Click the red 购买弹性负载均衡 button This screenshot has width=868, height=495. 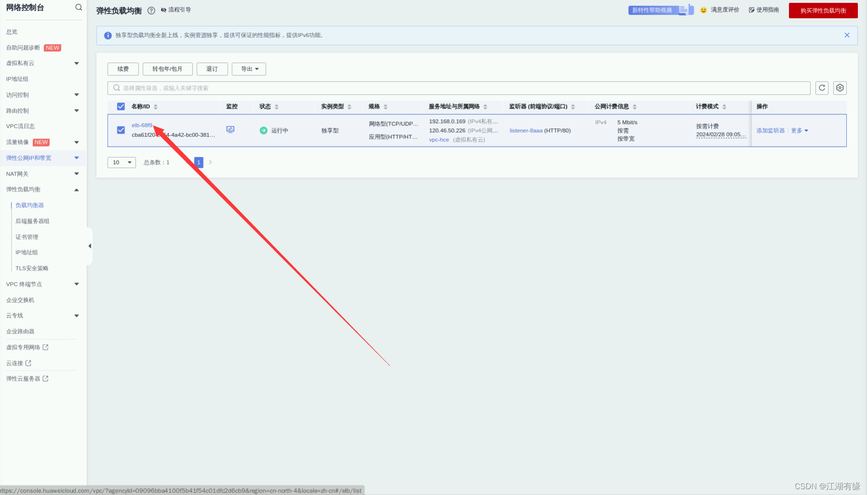pos(823,11)
